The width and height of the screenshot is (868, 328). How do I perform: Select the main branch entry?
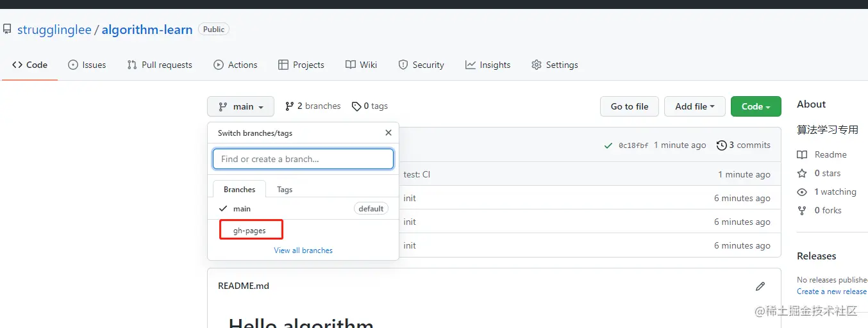pyautogui.click(x=303, y=209)
